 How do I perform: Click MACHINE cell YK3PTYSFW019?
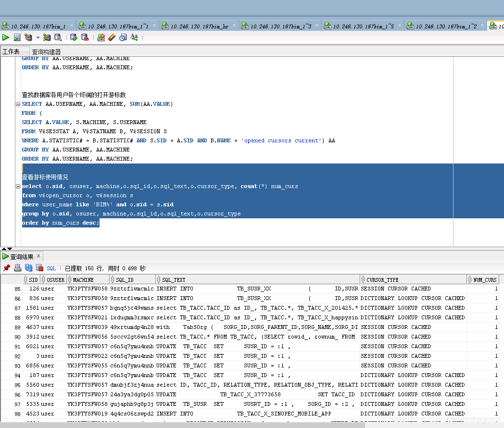[88, 414]
